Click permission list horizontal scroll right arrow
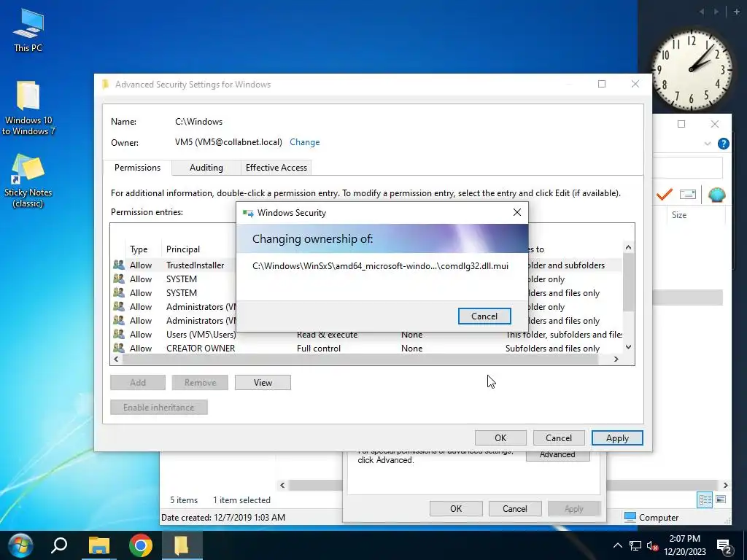Viewport: 747px width, 560px height. click(616, 359)
